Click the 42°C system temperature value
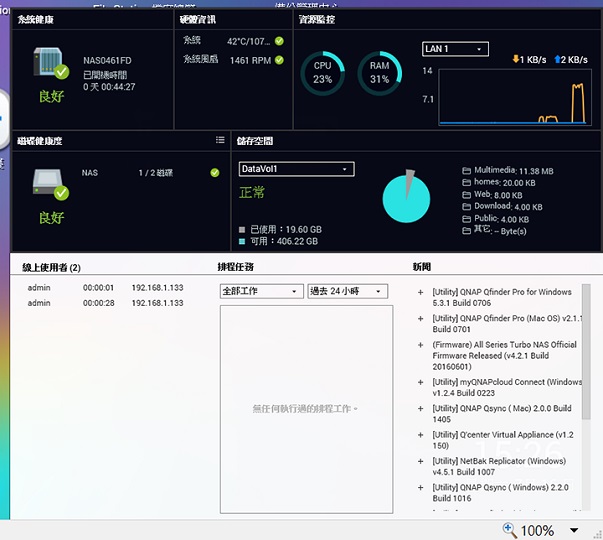The image size is (603, 540). tap(248, 41)
